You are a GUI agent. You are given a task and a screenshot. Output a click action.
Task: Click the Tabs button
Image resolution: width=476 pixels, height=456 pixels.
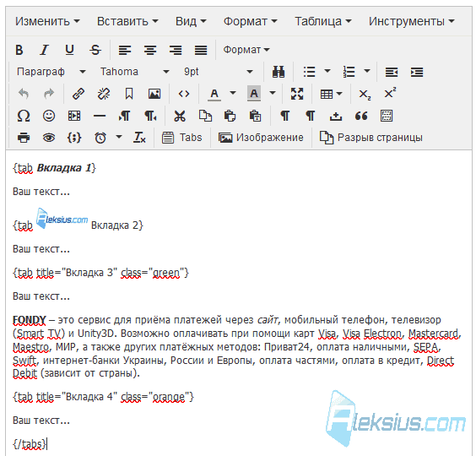coord(181,138)
